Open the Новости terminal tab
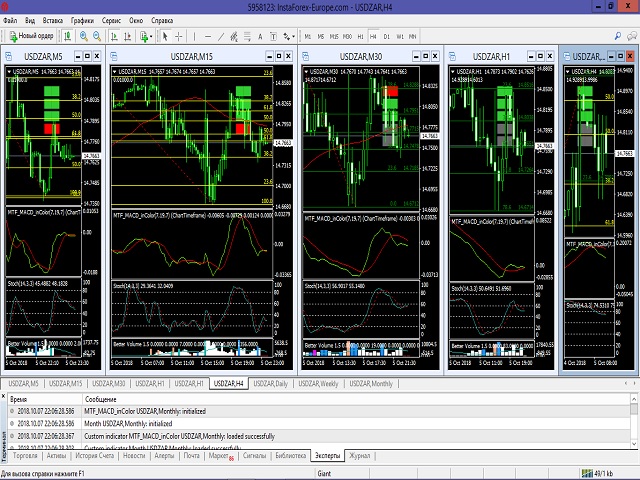Viewport: 640px width, 480px height. coord(134,455)
